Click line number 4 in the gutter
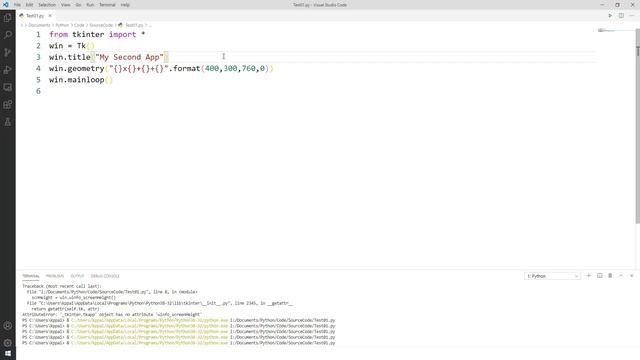Screen dimensions: 640x360 38,68
